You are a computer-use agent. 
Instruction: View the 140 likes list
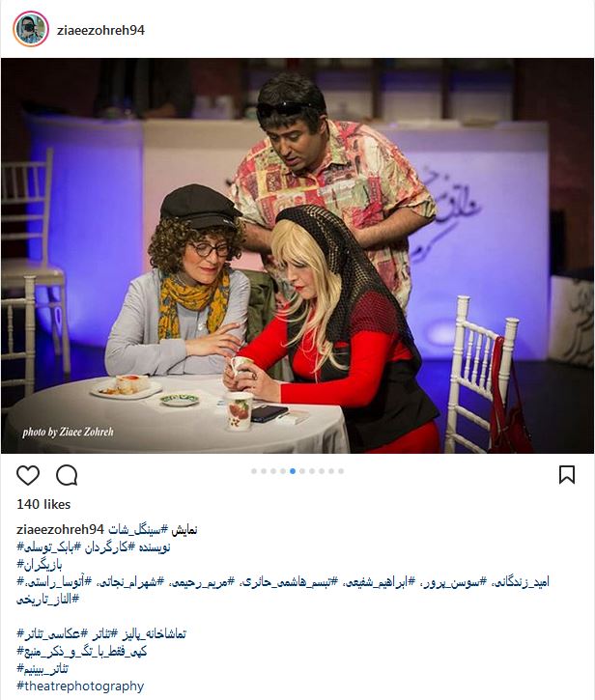[x=43, y=504]
